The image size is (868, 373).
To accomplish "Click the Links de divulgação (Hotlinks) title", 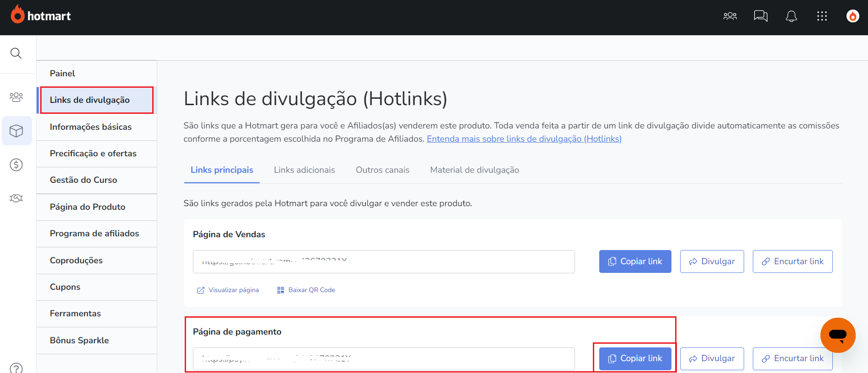I will 315,99.
